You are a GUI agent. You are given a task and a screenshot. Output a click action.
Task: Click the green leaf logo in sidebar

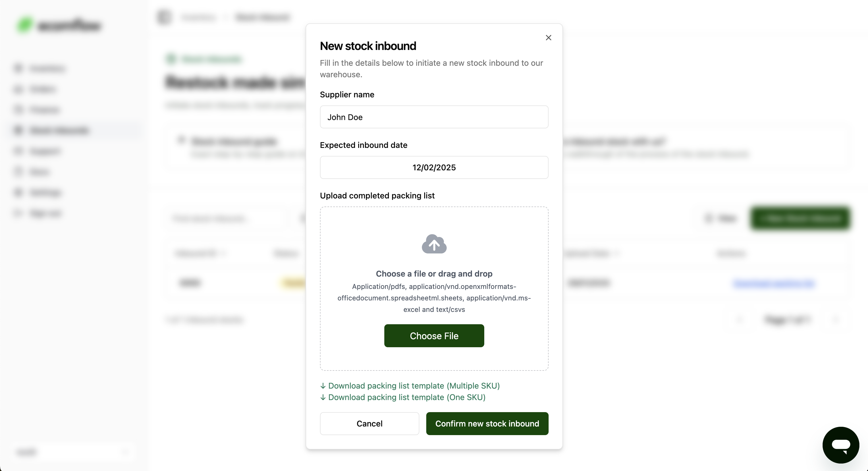(25, 25)
